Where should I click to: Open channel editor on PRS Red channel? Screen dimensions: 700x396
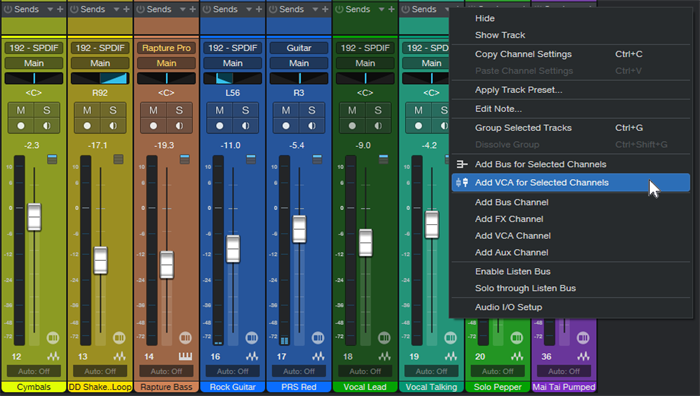click(x=318, y=338)
